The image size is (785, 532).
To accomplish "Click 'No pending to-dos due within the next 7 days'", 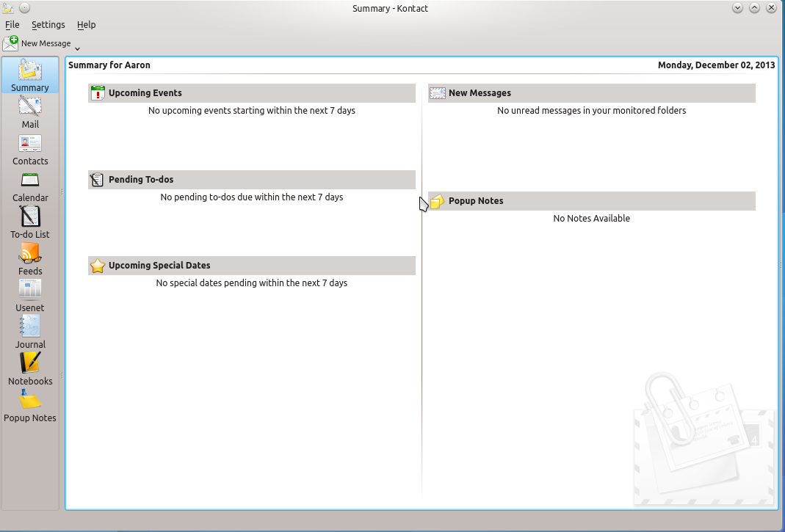I will coord(252,197).
